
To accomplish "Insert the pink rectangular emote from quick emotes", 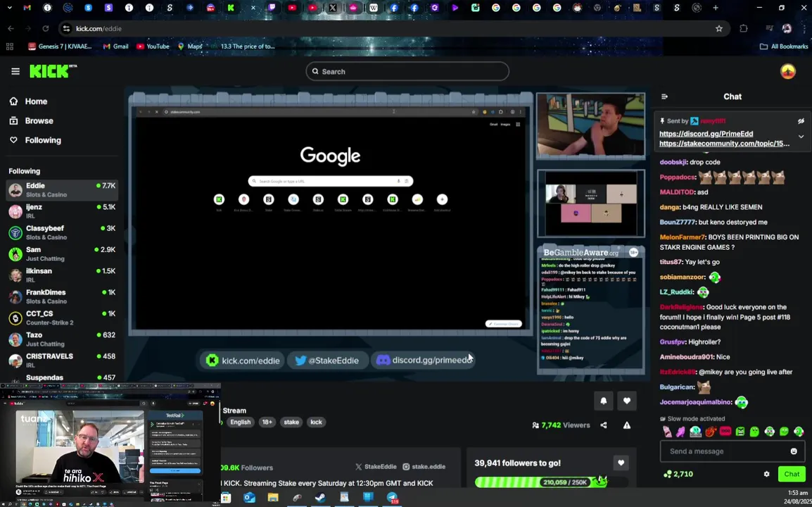I will click(725, 432).
